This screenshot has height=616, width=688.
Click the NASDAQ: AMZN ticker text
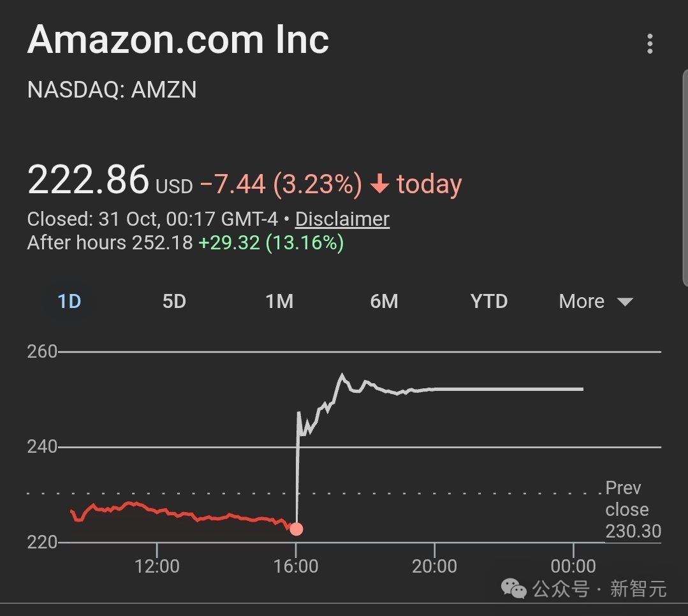pos(112,90)
